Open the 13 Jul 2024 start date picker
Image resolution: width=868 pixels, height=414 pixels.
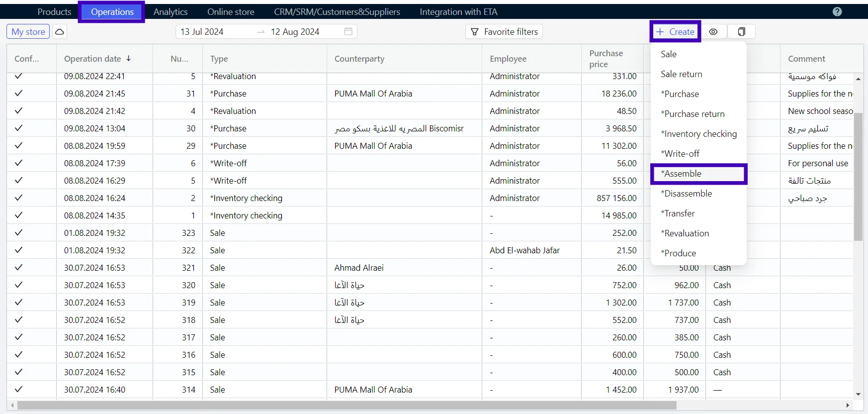point(202,32)
